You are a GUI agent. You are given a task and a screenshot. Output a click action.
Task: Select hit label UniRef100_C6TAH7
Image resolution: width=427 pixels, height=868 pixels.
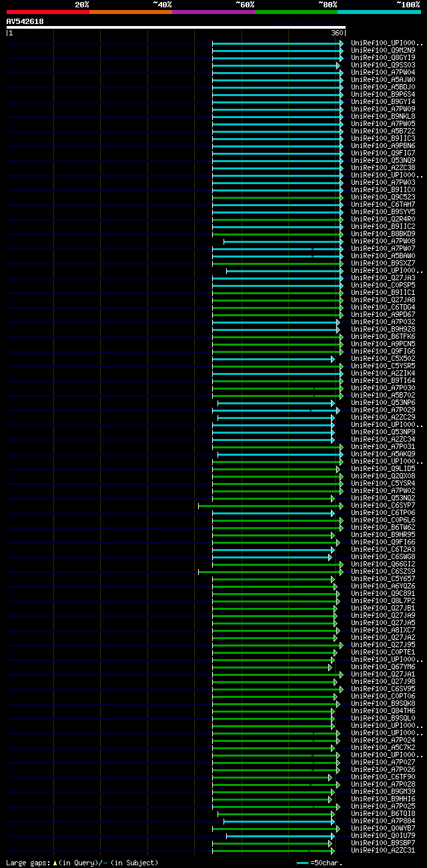pyautogui.click(x=383, y=204)
